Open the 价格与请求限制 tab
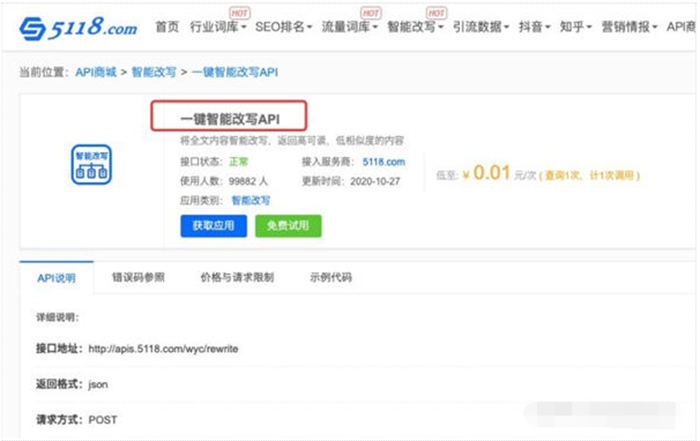700x441 pixels. point(237,278)
